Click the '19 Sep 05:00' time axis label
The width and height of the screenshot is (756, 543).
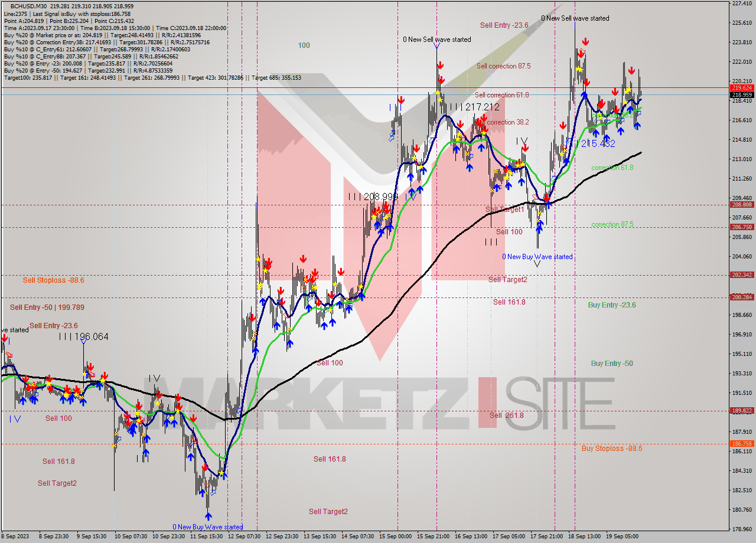pos(623,537)
